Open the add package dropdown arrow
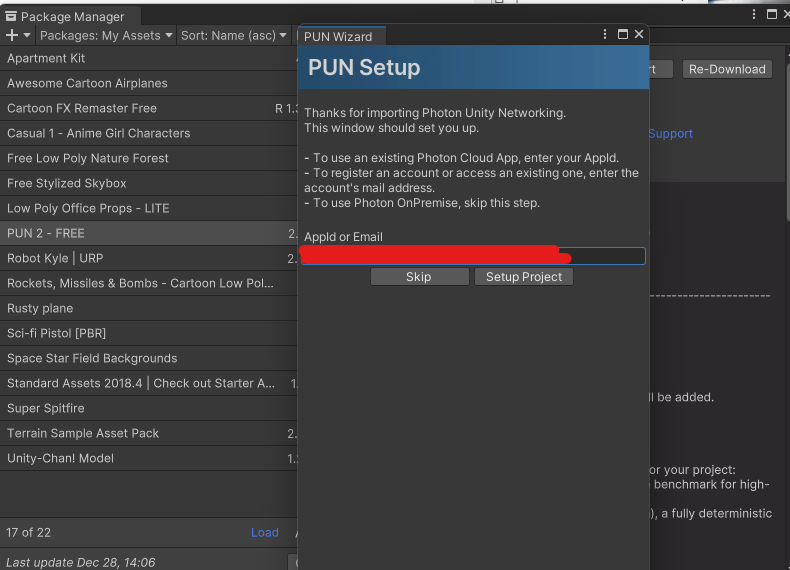Viewport: 790px width, 570px height. coord(27,35)
